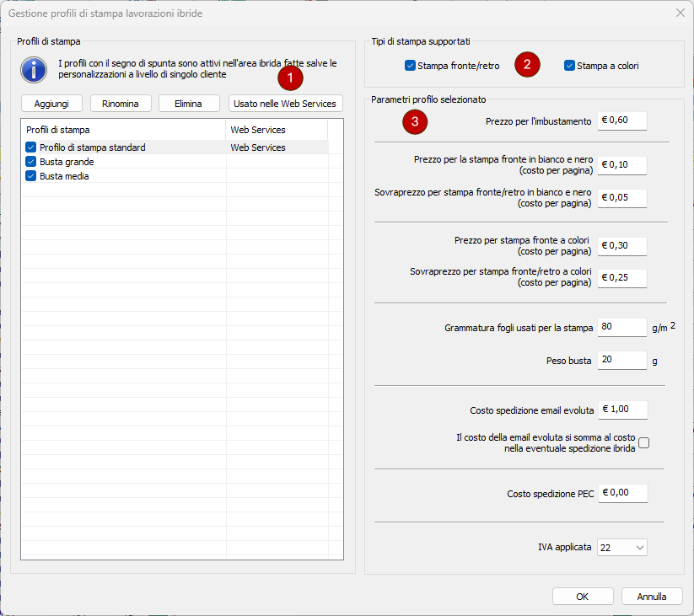Uncheck the Busta media profile checkbox
This screenshot has width=694, height=616.
[31, 176]
